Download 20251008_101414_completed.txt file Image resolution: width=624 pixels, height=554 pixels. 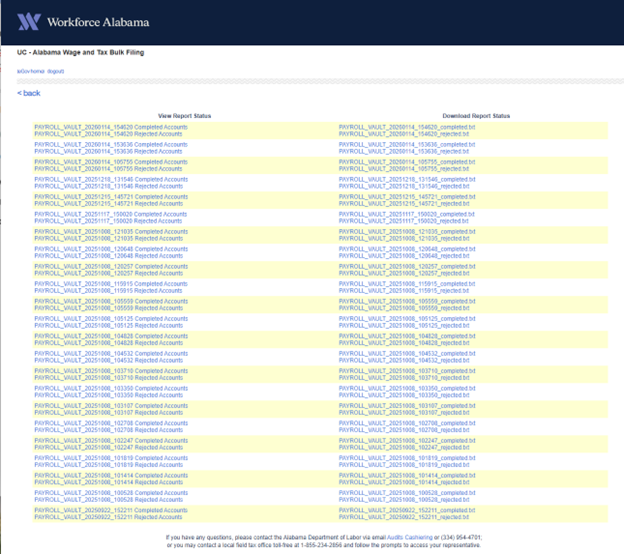click(407, 476)
